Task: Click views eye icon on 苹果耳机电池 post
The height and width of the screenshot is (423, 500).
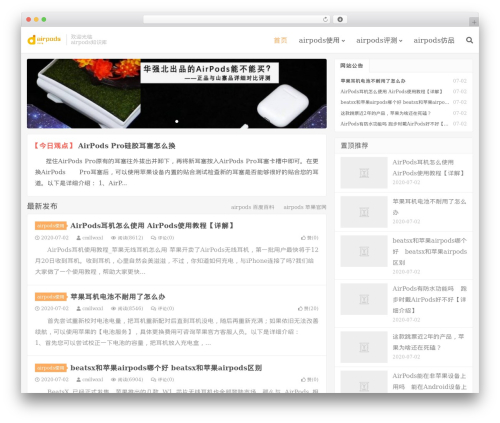Action: point(113,308)
